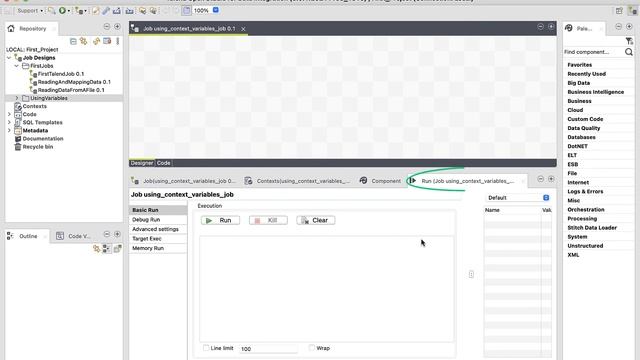
Task: Open the dropdown arrow beside green run icon
Action: [x=69, y=11]
